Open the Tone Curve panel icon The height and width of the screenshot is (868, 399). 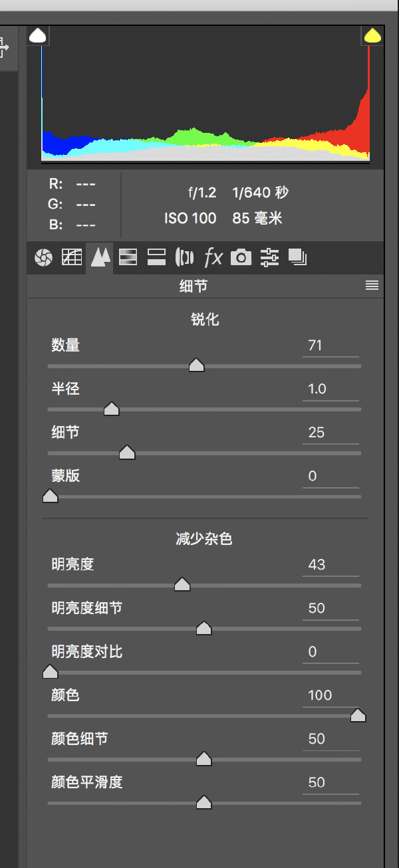coord(72,257)
